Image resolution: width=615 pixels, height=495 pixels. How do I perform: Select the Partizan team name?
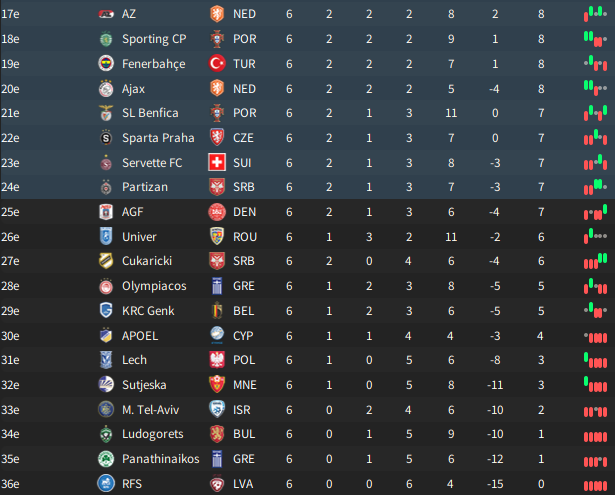(145, 187)
